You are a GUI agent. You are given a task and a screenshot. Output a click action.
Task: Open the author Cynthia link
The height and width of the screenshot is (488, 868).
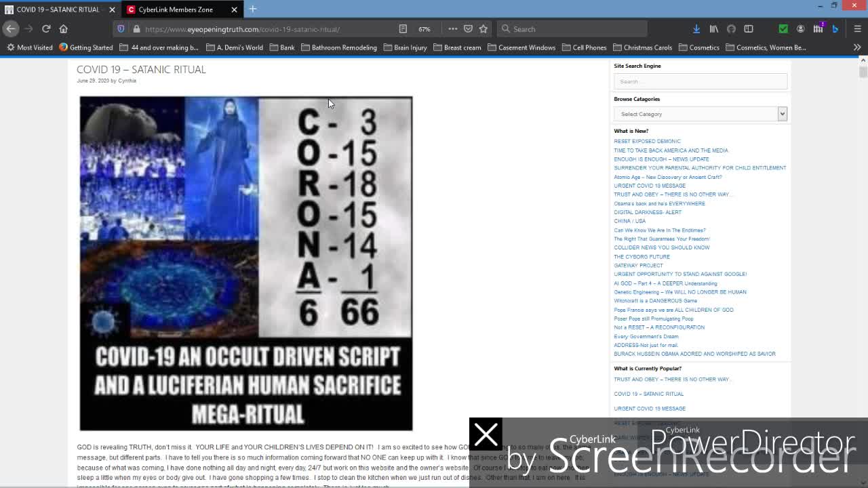pyautogui.click(x=127, y=81)
